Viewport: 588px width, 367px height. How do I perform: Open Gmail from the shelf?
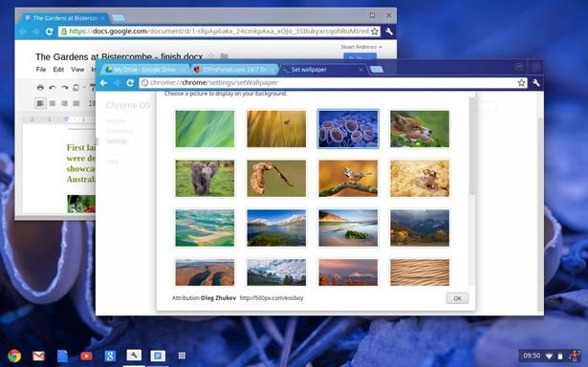coord(38,356)
